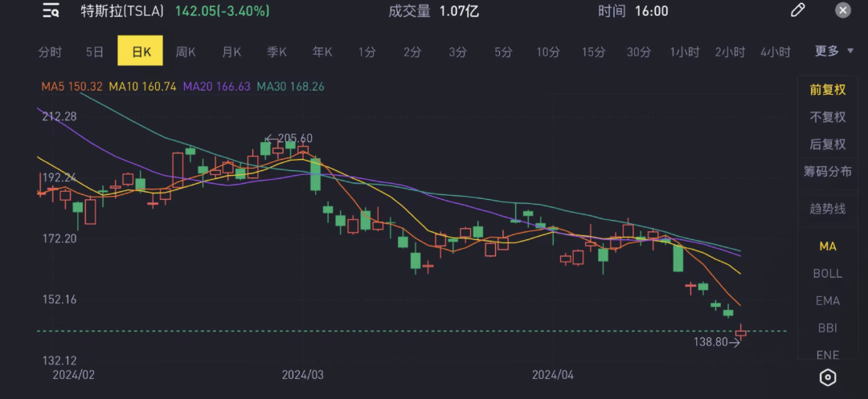Tap the latest red candlestick near 138.80
868x399 pixels.
coord(741,332)
